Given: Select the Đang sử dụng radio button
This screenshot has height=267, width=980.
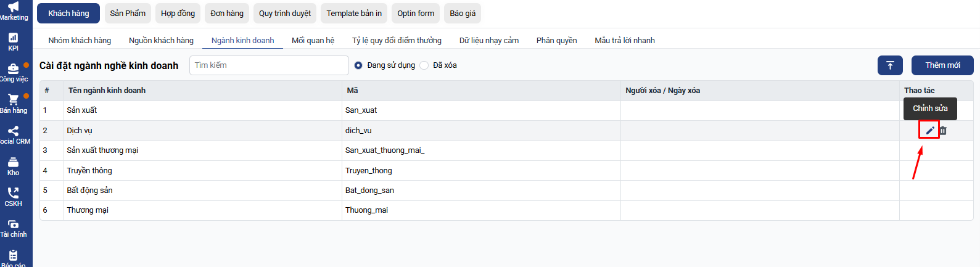Looking at the screenshot, I should [x=358, y=65].
